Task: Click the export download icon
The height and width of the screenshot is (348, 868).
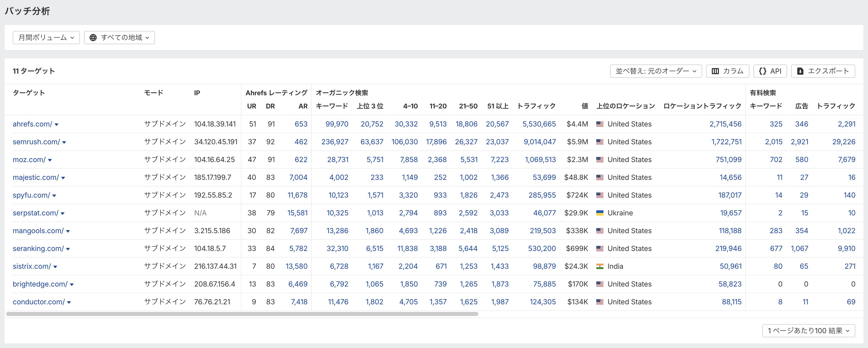Action: pyautogui.click(x=800, y=71)
